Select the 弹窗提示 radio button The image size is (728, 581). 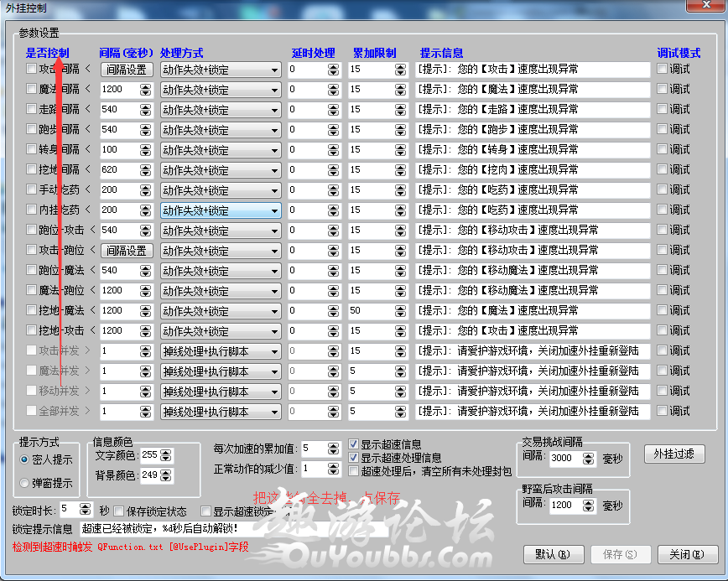click(24, 483)
